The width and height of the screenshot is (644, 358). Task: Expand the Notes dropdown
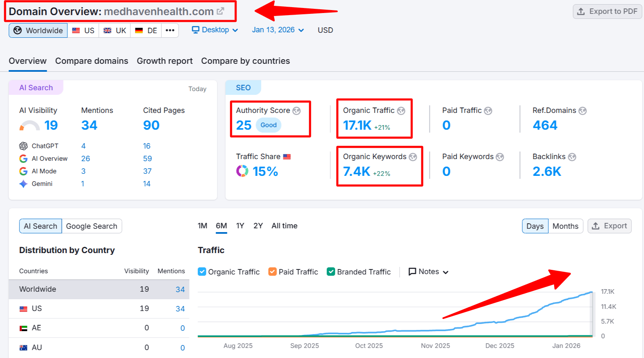point(428,272)
